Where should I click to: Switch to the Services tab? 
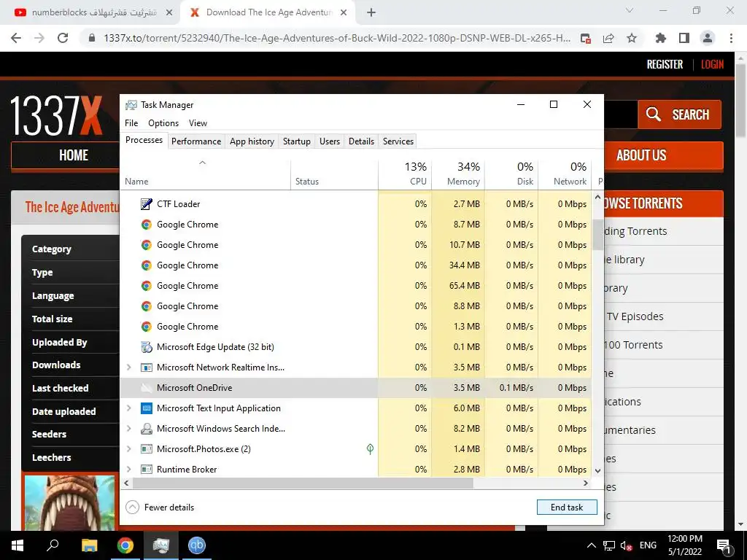pos(398,141)
